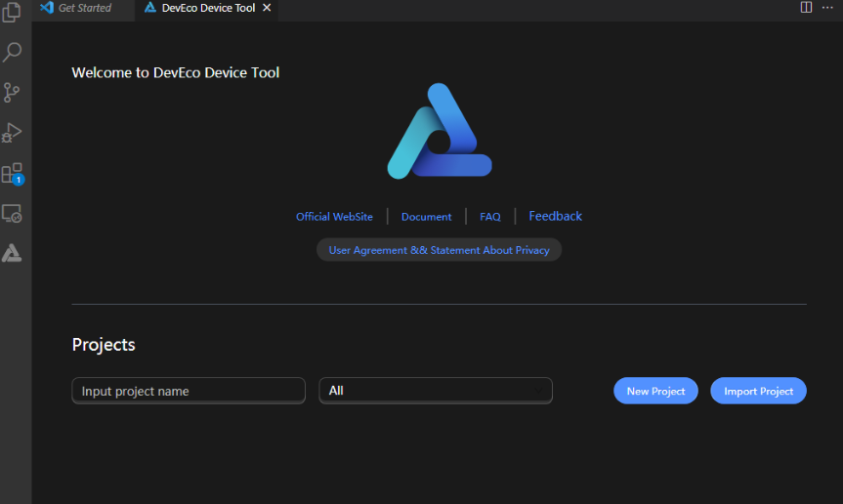Open the Search view in the activity bar
The height and width of the screenshot is (504, 843).
tap(12, 52)
